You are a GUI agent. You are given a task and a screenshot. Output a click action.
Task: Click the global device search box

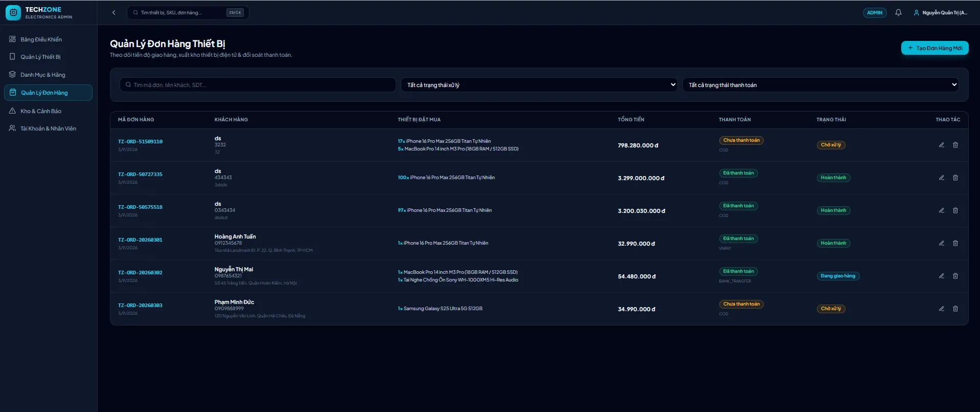click(x=188, y=13)
